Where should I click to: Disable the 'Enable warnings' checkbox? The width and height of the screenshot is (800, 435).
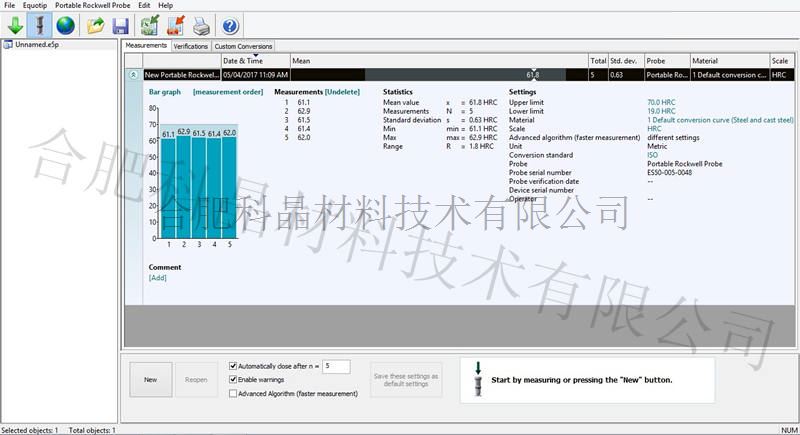[234, 380]
